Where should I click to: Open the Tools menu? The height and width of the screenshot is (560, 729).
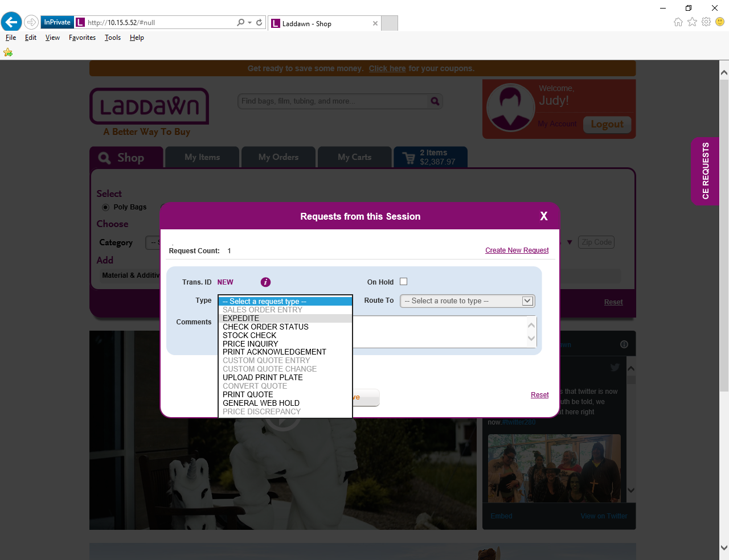[113, 38]
